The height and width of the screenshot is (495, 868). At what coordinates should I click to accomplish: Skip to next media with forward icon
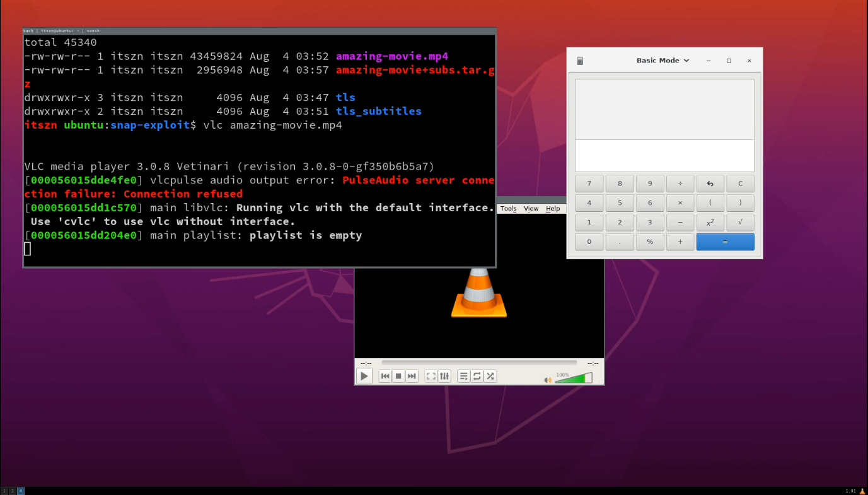412,376
